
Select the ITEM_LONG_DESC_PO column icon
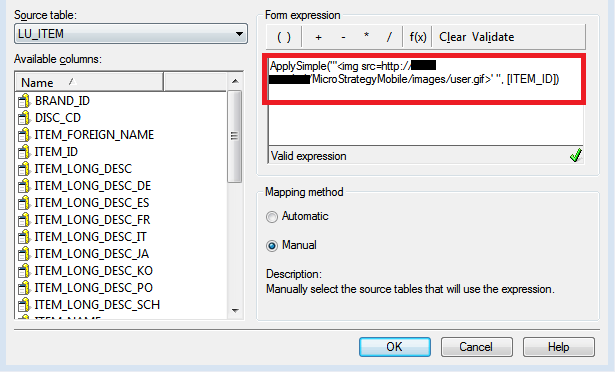pyautogui.click(x=24, y=288)
